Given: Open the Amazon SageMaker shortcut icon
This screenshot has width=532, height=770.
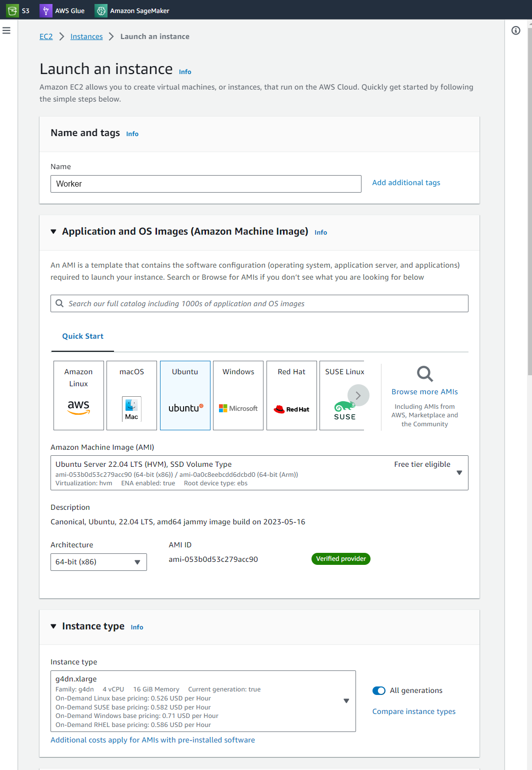Looking at the screenshot, I should point(101,11).
